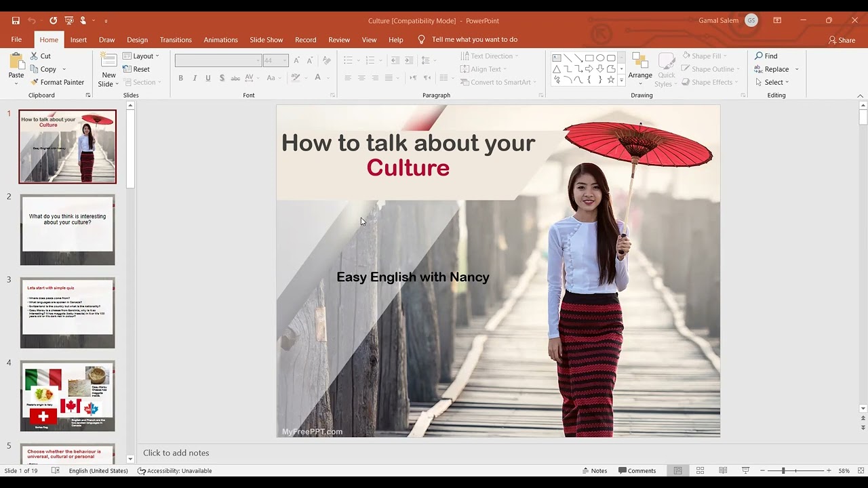
Task: Increase font size with the larger A icon
Action: click(296, 60)
